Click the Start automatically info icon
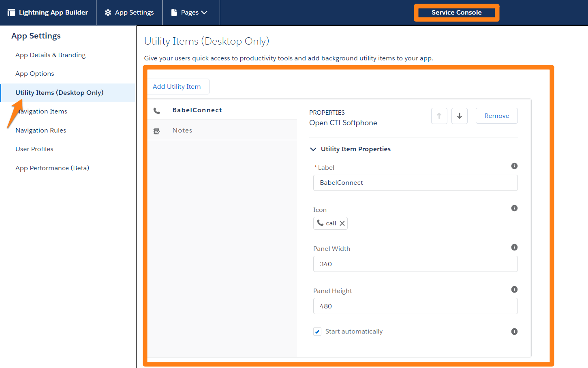The height and width of the screenshot is (368, 588). coord(514,332)
